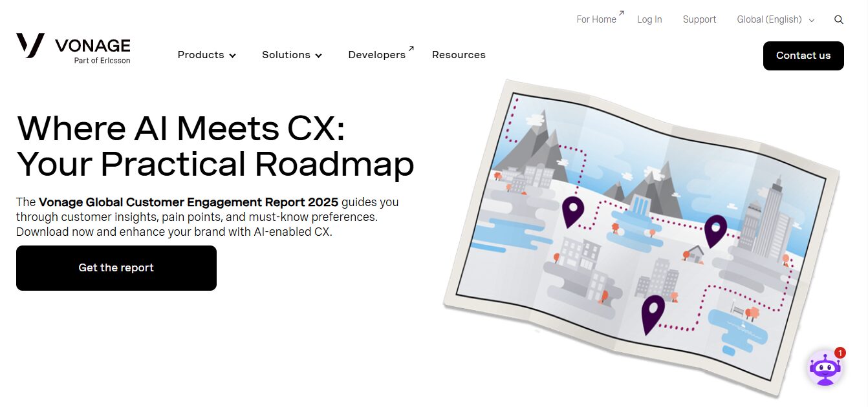Click the Get the report button
The height and width of the screenshot is (407, 868).
(x=116, y=268)
